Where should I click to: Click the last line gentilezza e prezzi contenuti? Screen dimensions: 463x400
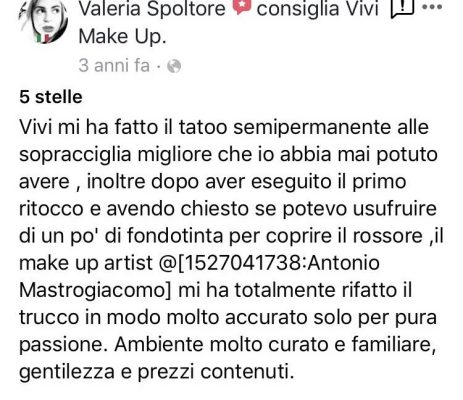tap(157, 372)
